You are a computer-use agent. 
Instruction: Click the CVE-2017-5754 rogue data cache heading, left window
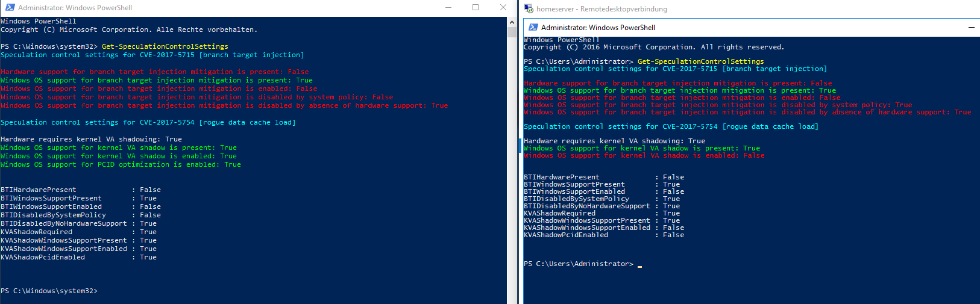point(148,122)
